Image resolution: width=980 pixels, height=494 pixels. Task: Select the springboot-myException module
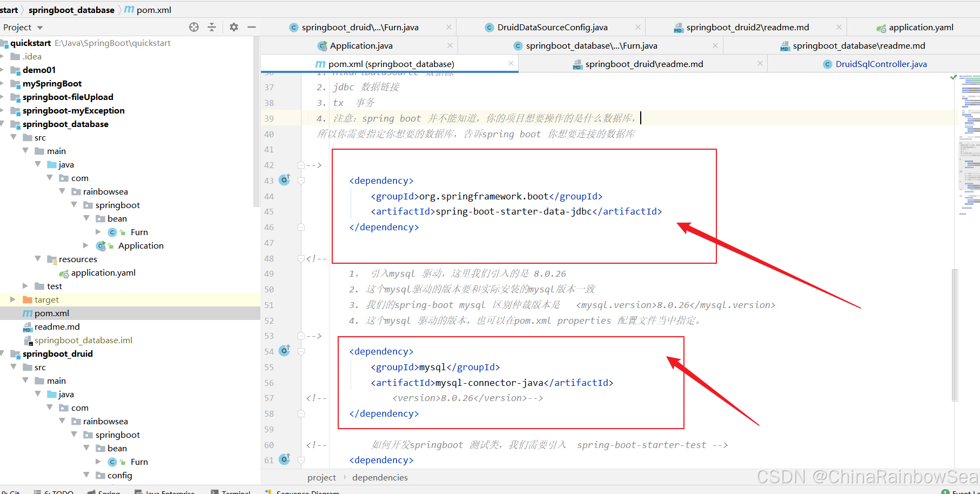click(73, 110)
